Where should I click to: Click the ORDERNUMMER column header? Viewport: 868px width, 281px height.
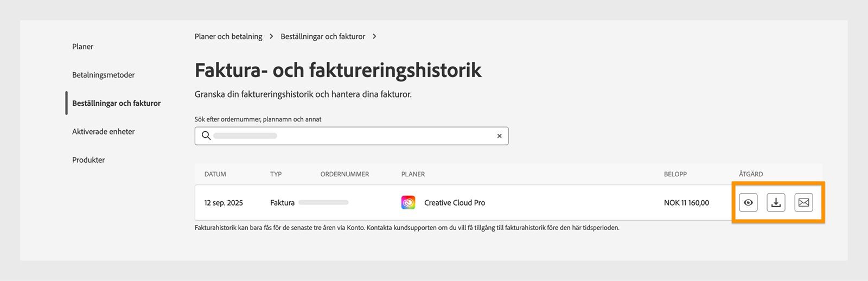344,174
